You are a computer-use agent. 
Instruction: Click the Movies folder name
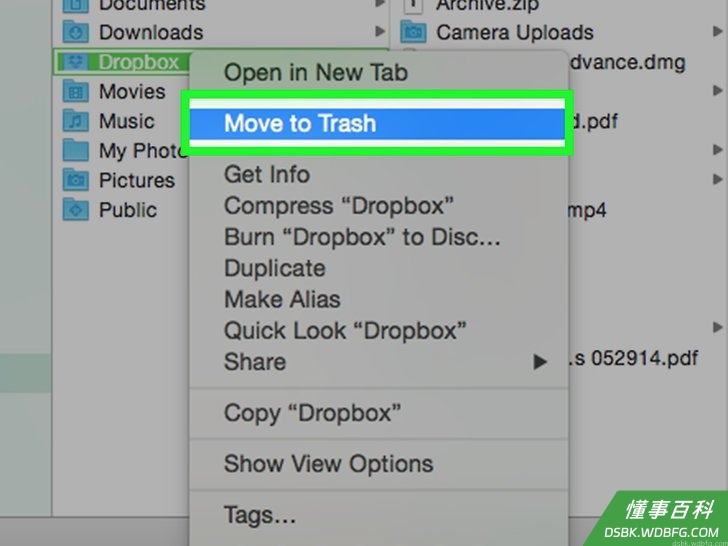point(132,91)
